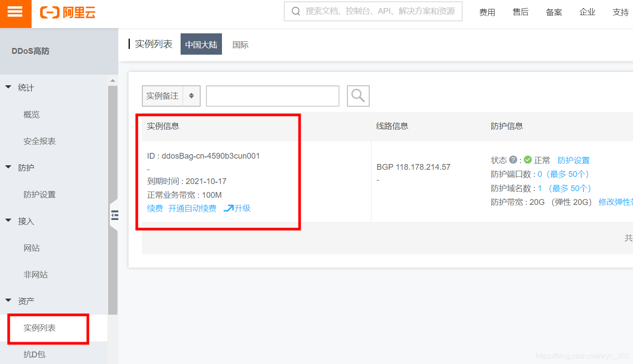Switch to the 中国大陆 tab
The height and width of the screenshot is (364, 633).
(201, 44)
